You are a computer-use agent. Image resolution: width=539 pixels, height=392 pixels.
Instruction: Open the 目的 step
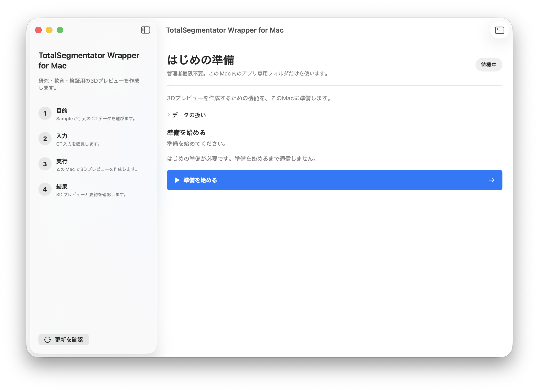pyautogui.click(x=93, y=114)
